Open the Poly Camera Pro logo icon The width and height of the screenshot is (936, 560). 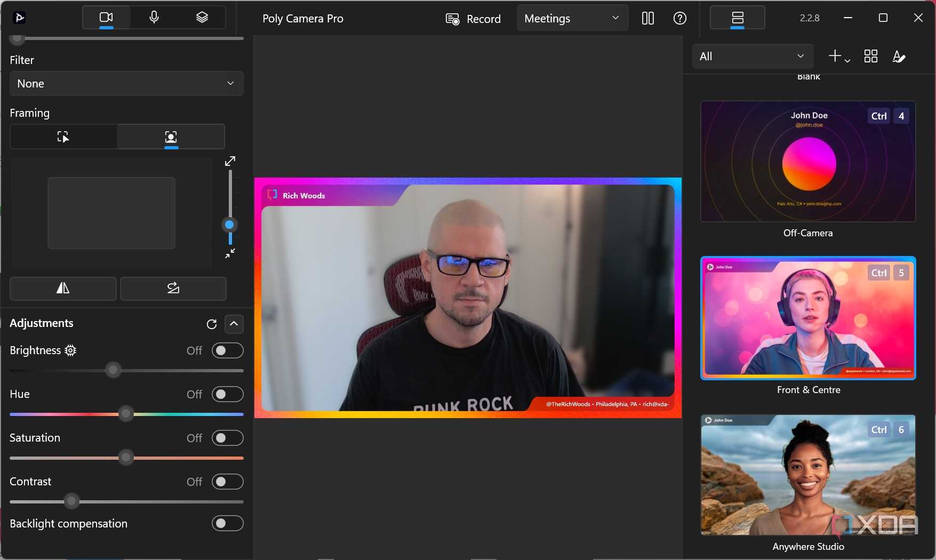click(x=19, y=18)
